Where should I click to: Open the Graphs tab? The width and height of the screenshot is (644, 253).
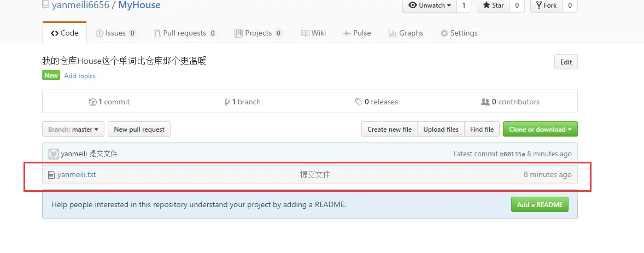tap(406, 33)
